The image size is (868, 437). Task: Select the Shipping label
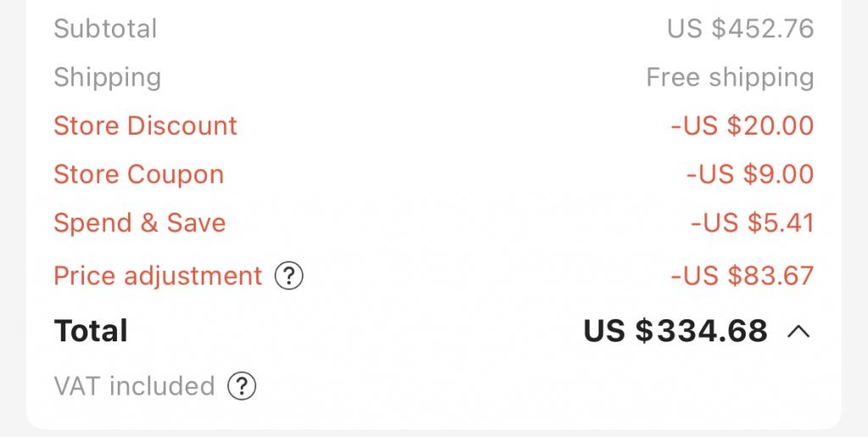tap(107, 77)
